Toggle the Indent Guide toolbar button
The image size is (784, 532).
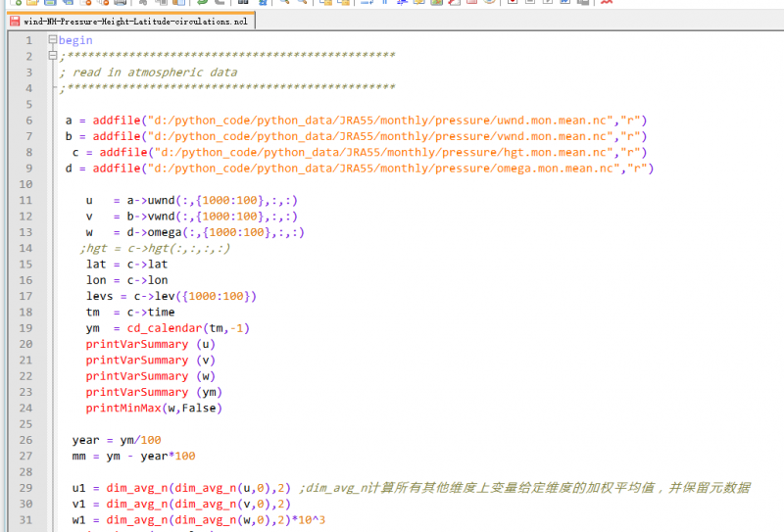pos(402,2)
